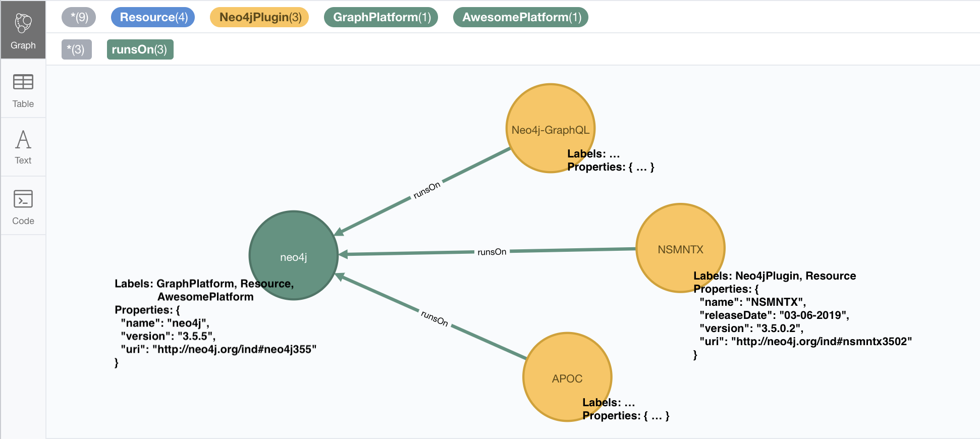This screenshot has width=980, height=439.
Task: Click runsOn edge label from Neo4j-GraphQL
Action: 427,190
